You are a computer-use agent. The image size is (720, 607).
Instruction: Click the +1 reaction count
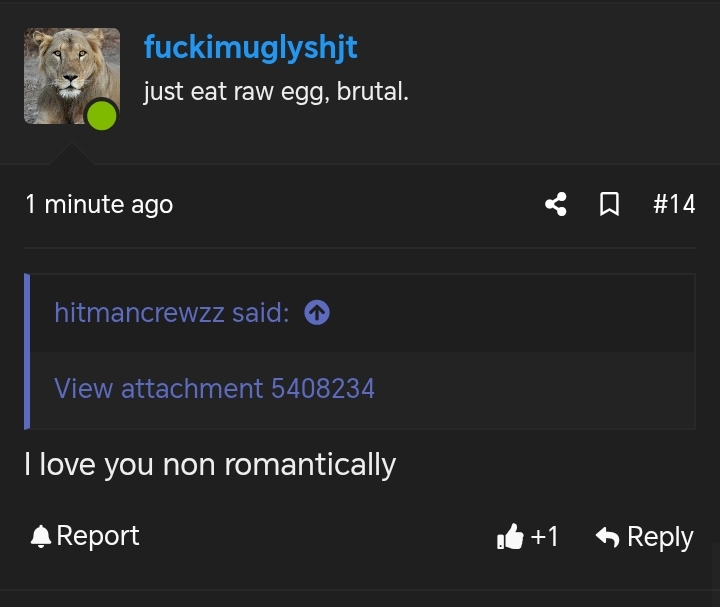[x=544, y=536]
